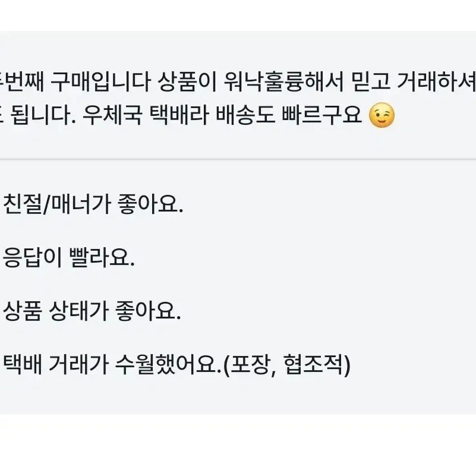Screen dimensions: 476x476
Task: Click the word '구매입니다' in the review
Action: 100,81
